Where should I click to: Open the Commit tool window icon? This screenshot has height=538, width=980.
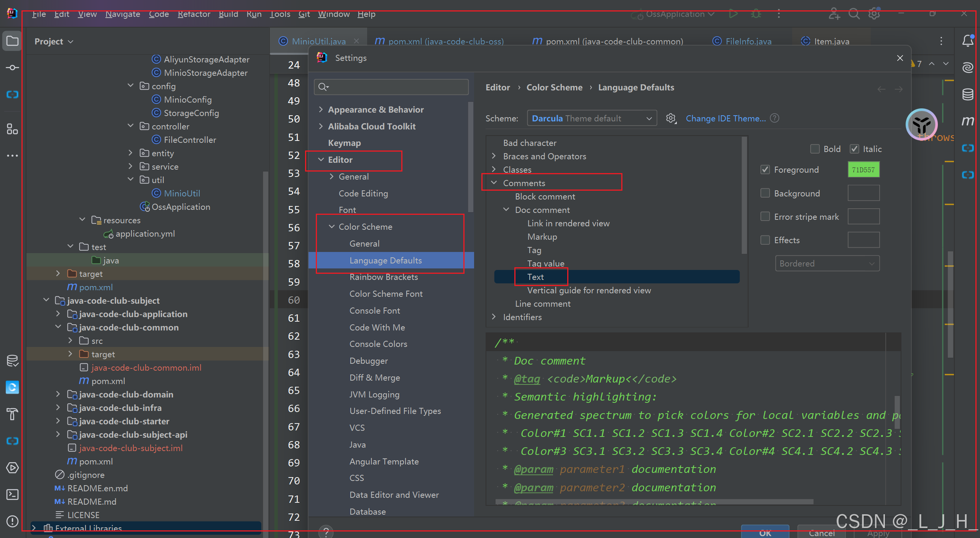12,68
